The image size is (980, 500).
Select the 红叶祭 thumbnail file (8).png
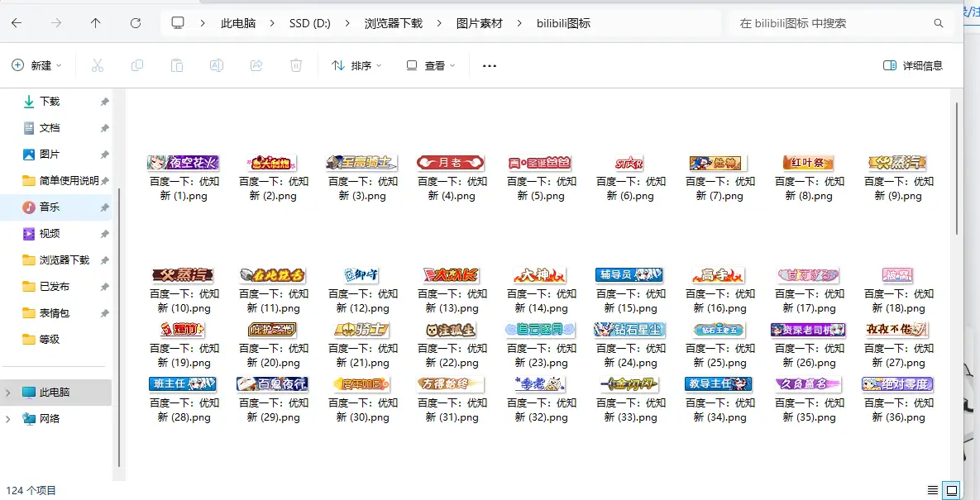click(809, 163)
